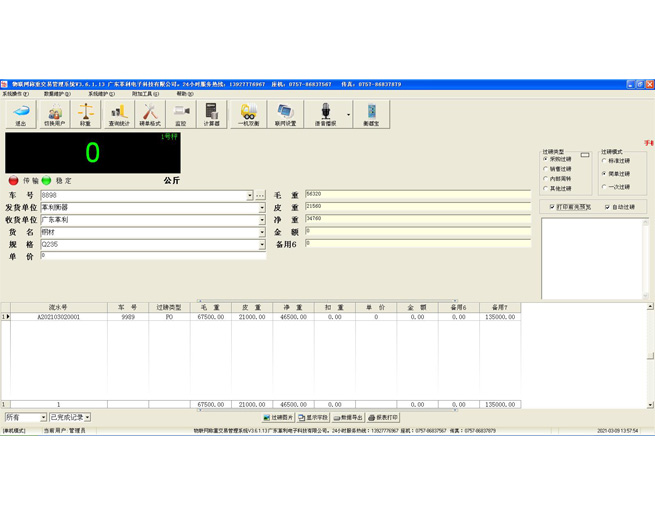This screenshot has height=515, width=655.
Task: Select 标准过磅 weighing mode radio
Action: [604, 160]
